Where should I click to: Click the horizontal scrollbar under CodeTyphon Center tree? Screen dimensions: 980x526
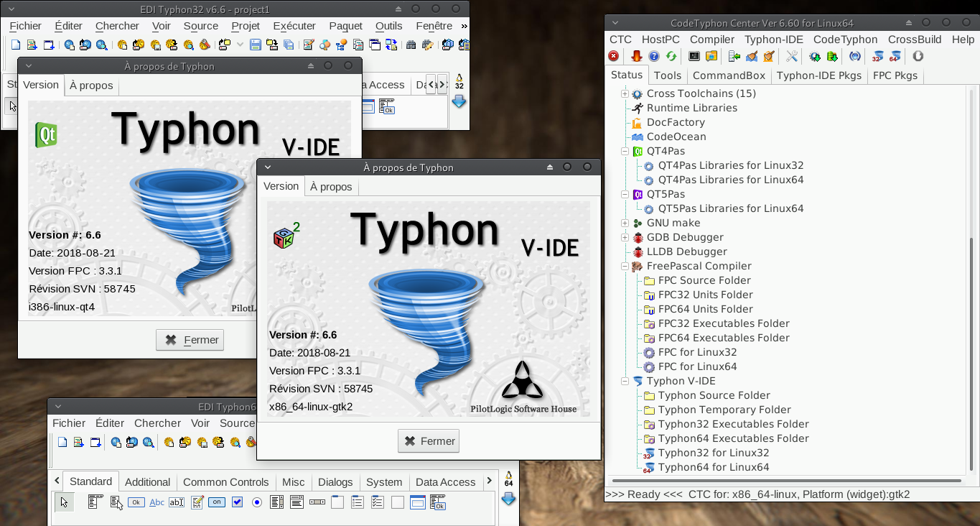pos(785,480)
